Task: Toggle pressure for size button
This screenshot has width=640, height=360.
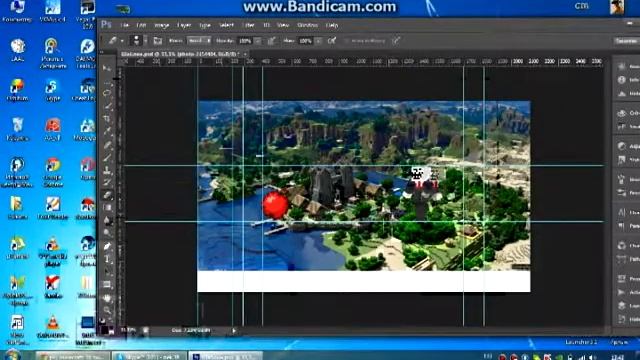Action: click(x=396, y=40)
